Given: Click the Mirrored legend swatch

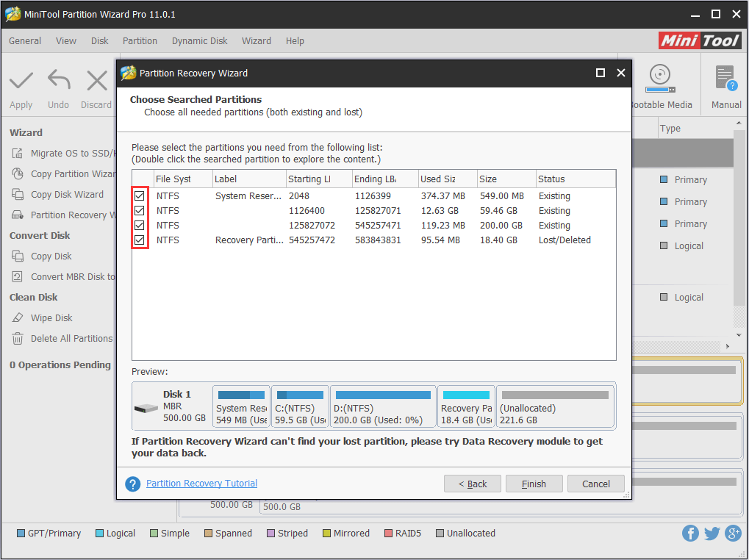Looking at the screenshot, I should tap(327, 534).
